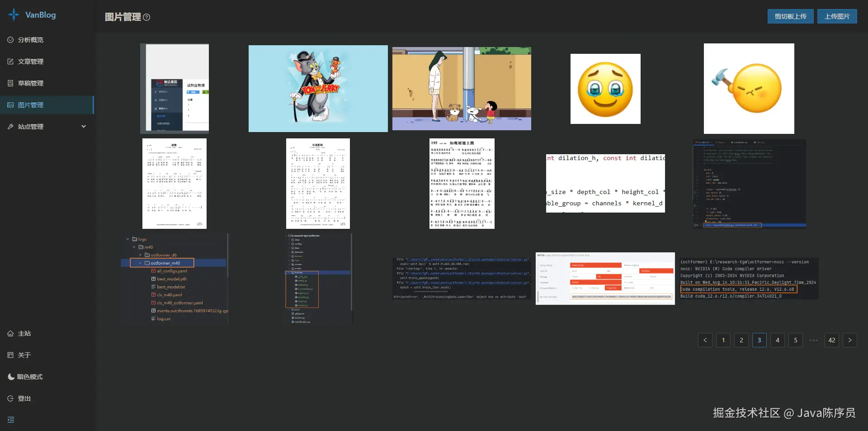Open the first sheet music thumbnail in second row

pos(175,184)
